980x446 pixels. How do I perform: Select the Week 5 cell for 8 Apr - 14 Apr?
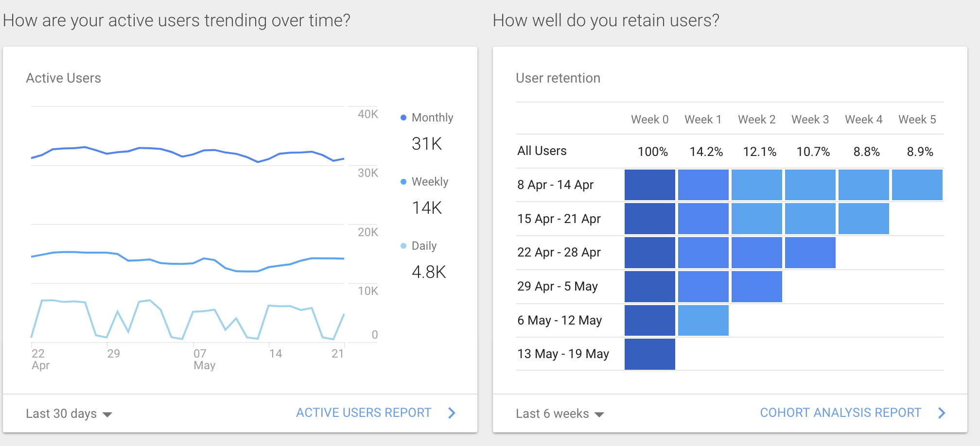coord(917,185)
